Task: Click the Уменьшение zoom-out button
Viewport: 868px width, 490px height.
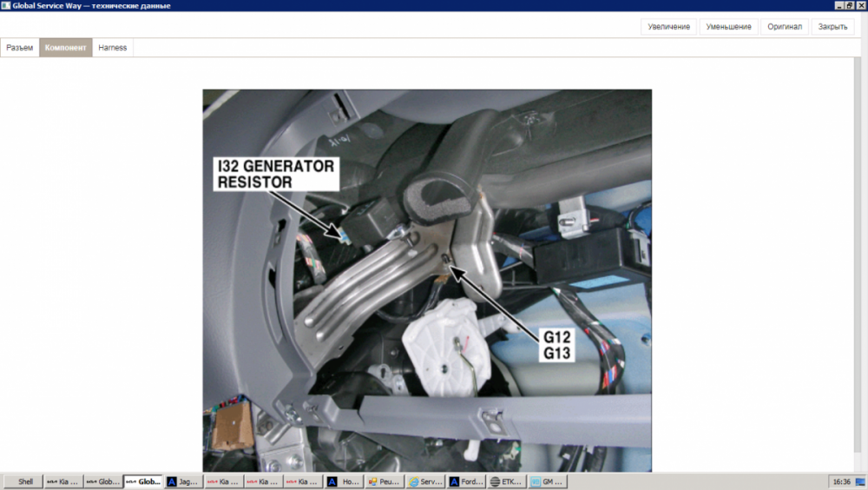Action: pyautogui.click(x=728, y=27)
